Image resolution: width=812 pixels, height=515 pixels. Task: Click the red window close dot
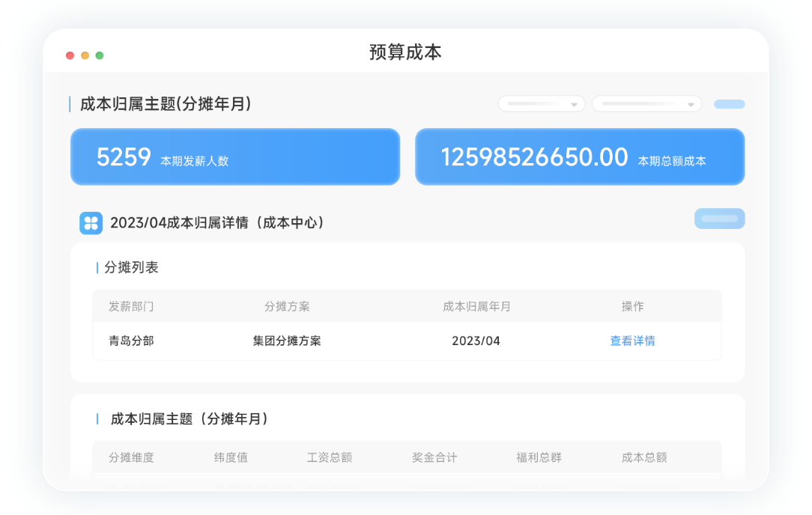[x=70, y=55]
